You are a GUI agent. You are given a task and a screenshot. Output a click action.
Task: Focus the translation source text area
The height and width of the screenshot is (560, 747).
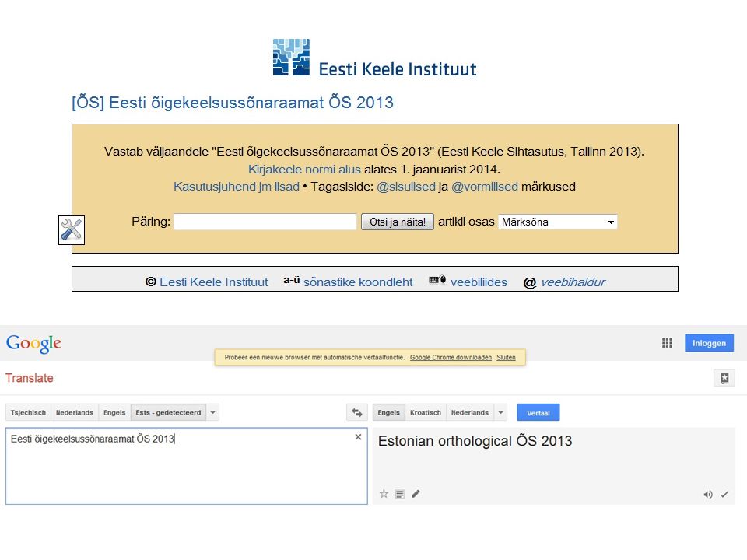(x=186, y=466)
